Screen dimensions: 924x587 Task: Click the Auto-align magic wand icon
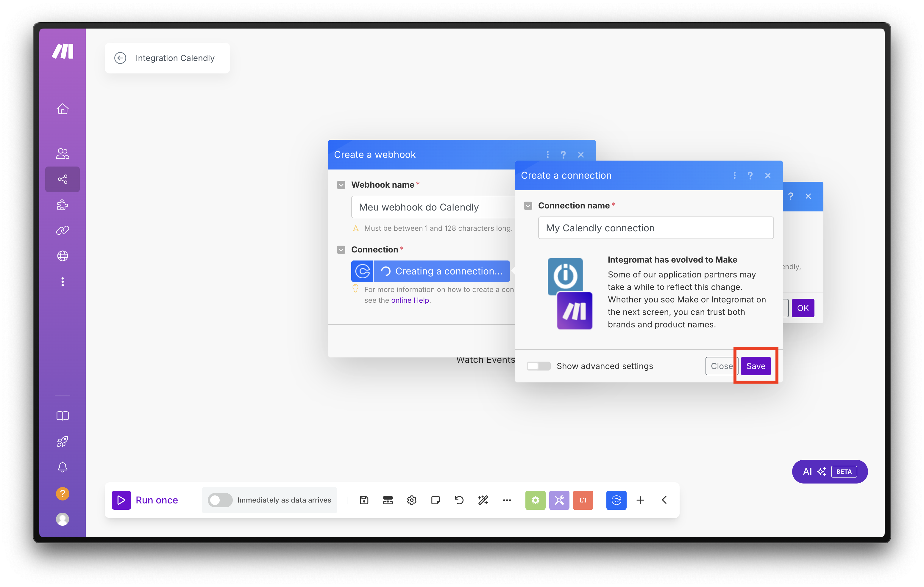coord(483,500)
